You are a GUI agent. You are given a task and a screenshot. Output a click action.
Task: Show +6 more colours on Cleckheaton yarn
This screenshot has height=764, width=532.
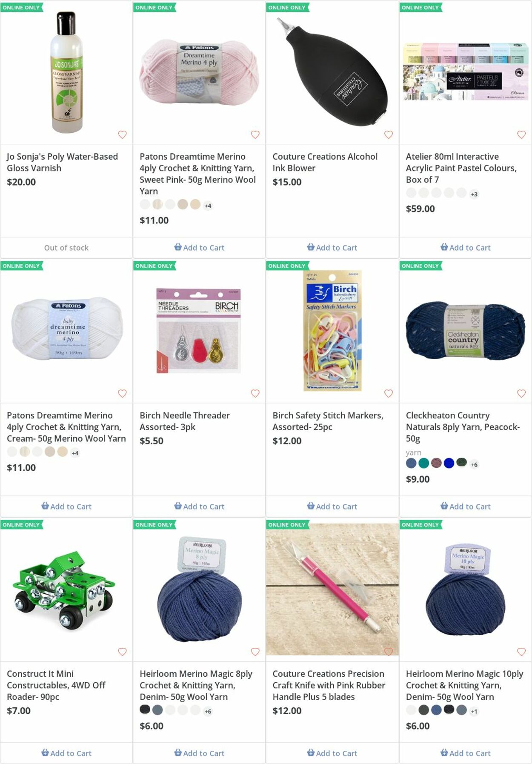tap(474, 464)
